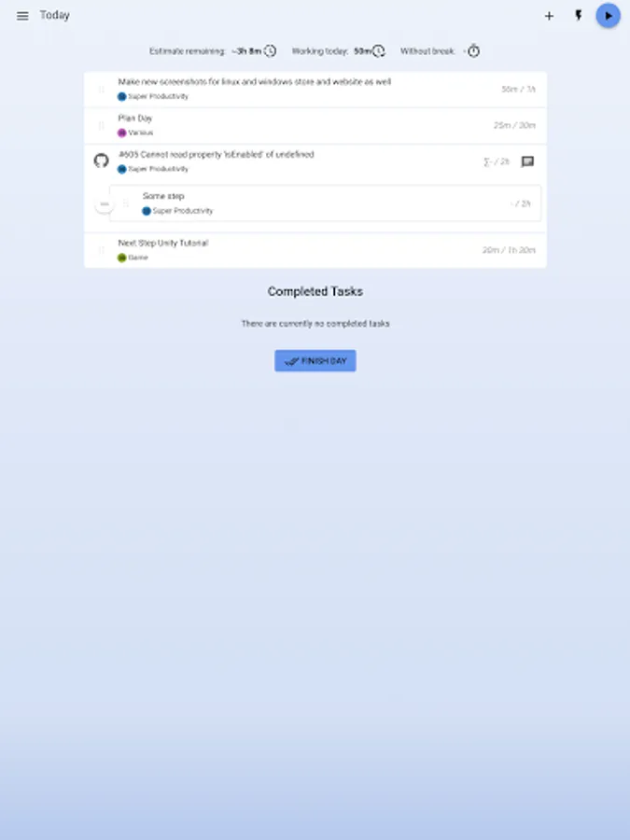
Task: Open time estimate 20m / 1h 20m
Action: [x=509, y=250]
